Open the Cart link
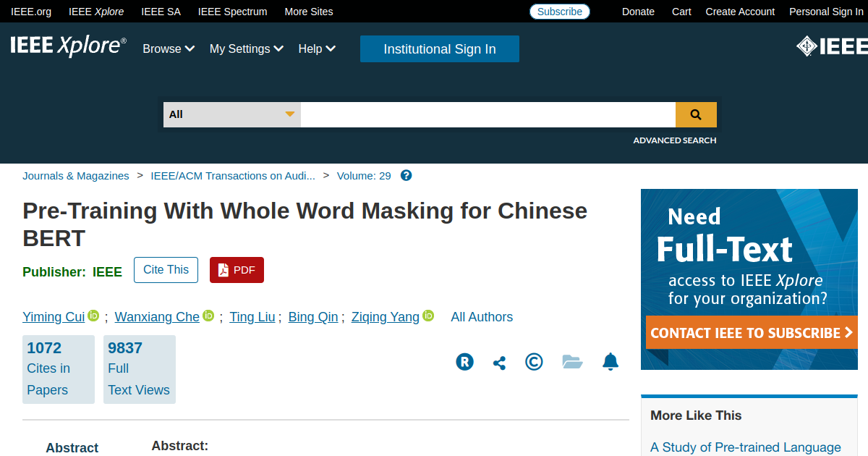The width and height of the screenshot is (868, 456). click(x=681, y=12)
